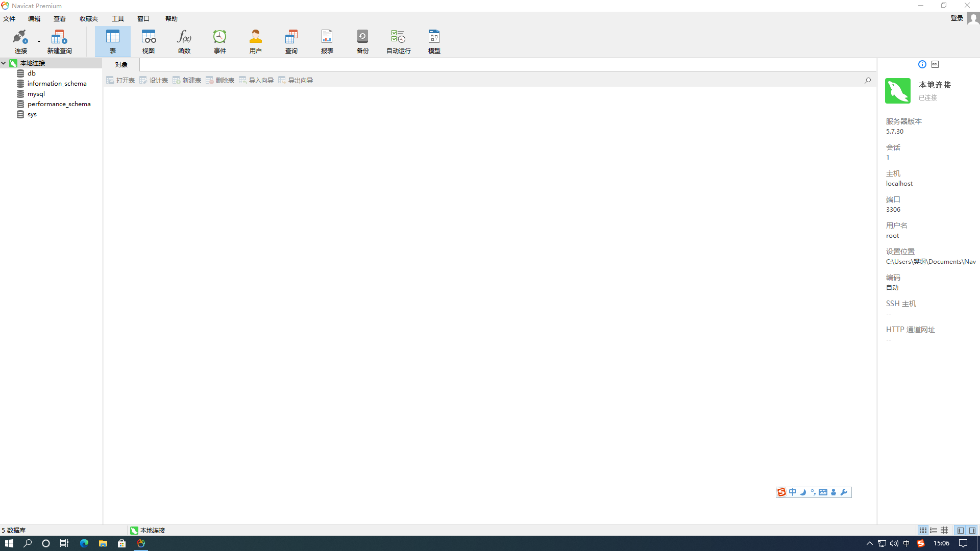
Task: Open the Views (视图) toolbar section
Action: point(148,41)
